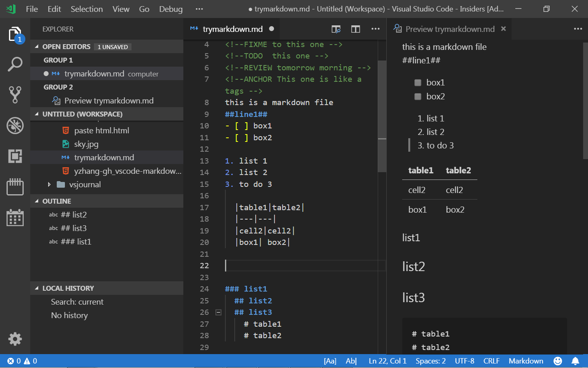Open the VSJournal calendar icon
Image resolution: width=588 pixels, height=368 pixels.
pos(15,218)
